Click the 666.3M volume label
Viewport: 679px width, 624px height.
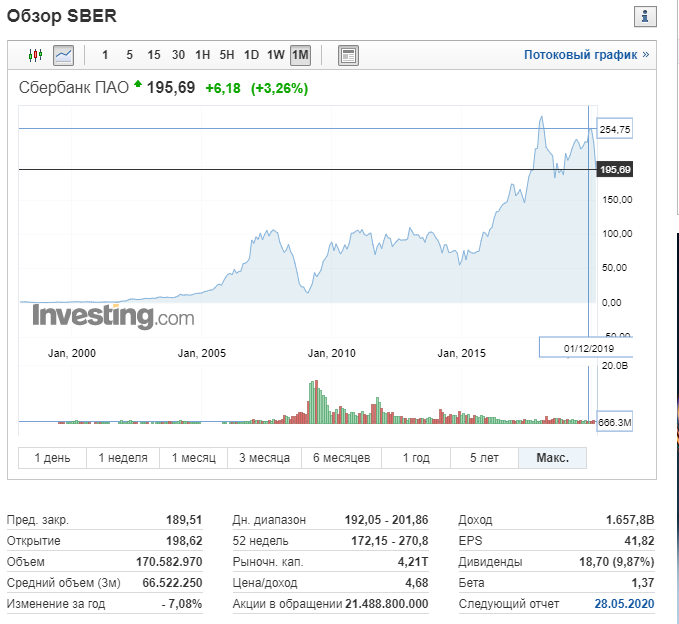click(615, 422)
